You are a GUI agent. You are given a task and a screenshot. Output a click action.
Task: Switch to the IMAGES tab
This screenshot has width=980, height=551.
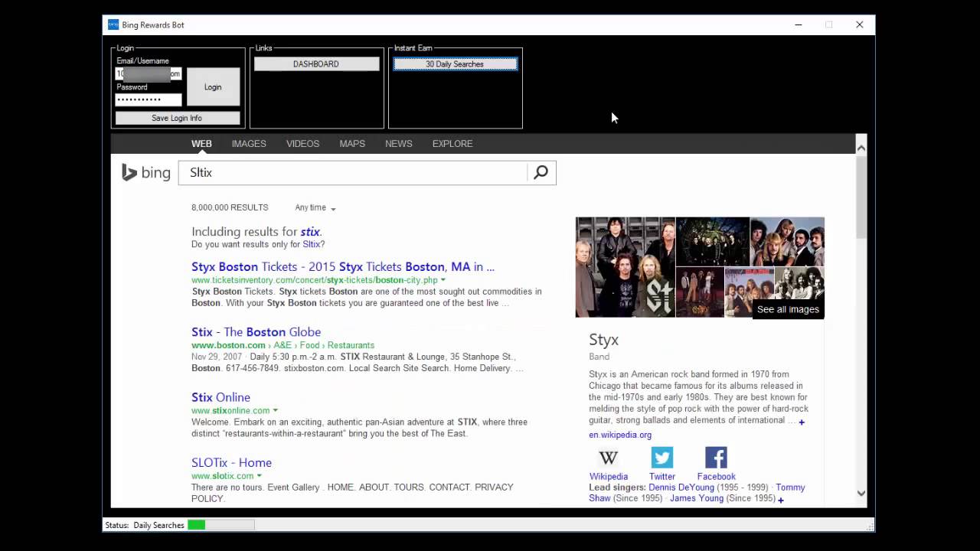coord(249,144)
